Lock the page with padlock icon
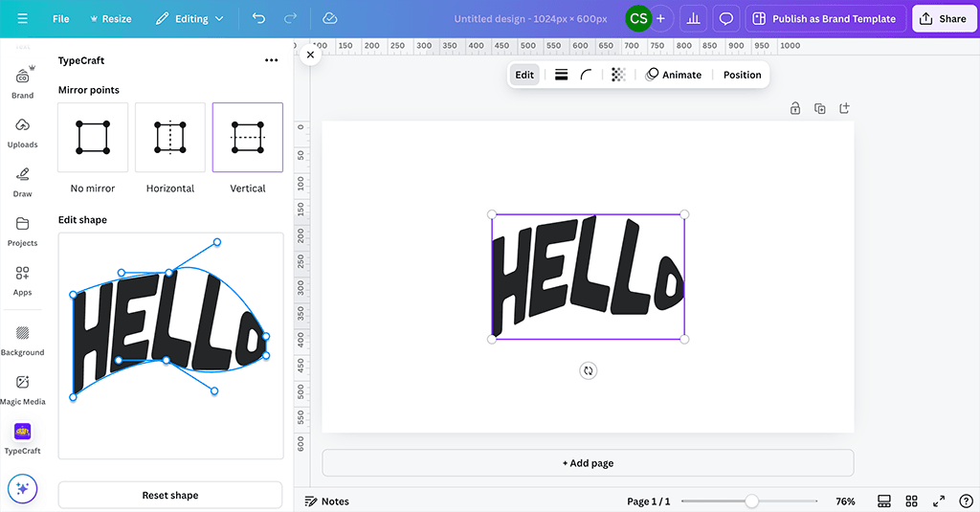The image size is (980, 512). pyautogui.click(x=795, y=108)
